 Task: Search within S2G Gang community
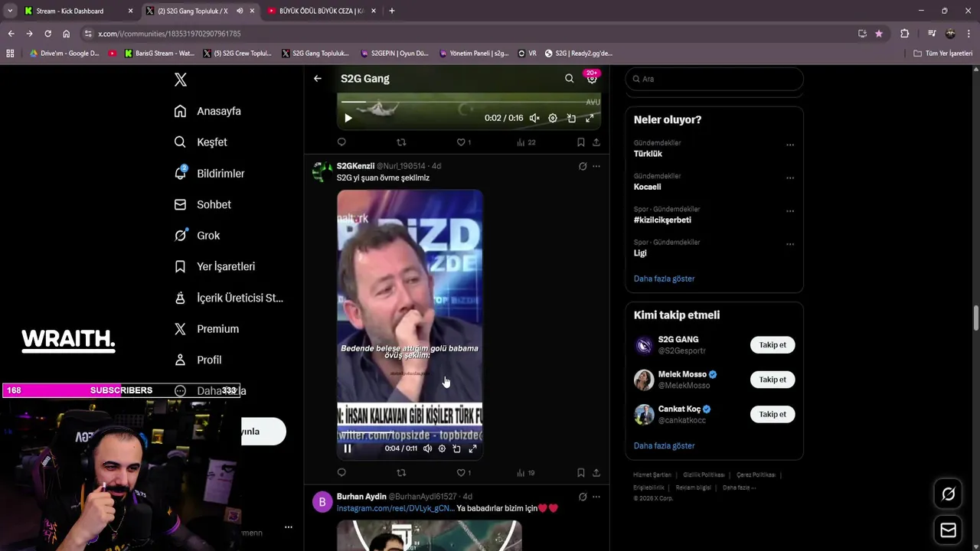click(569, 78)
